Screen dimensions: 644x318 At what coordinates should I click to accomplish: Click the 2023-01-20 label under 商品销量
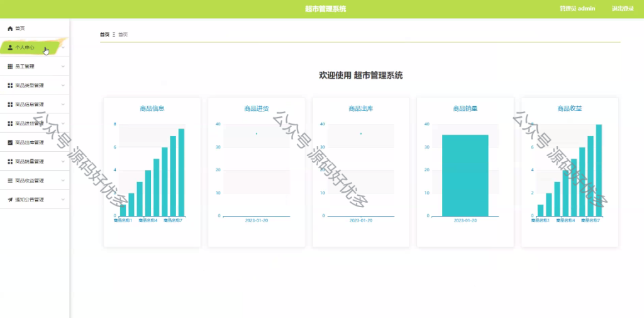pos(465,220)
